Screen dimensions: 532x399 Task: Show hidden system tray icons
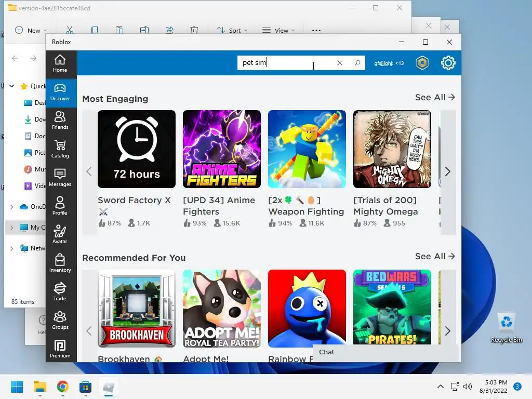[x=441, y=387]
